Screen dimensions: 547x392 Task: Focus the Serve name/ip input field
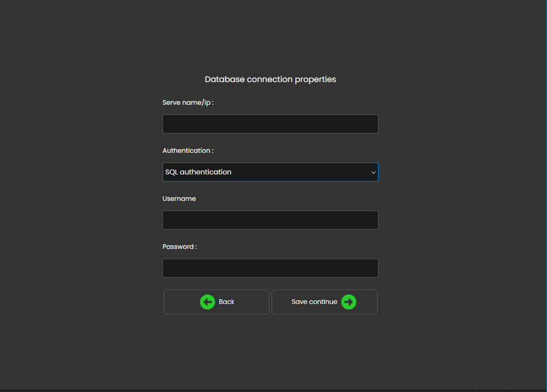pyautogui.click(x=270, y=124)
